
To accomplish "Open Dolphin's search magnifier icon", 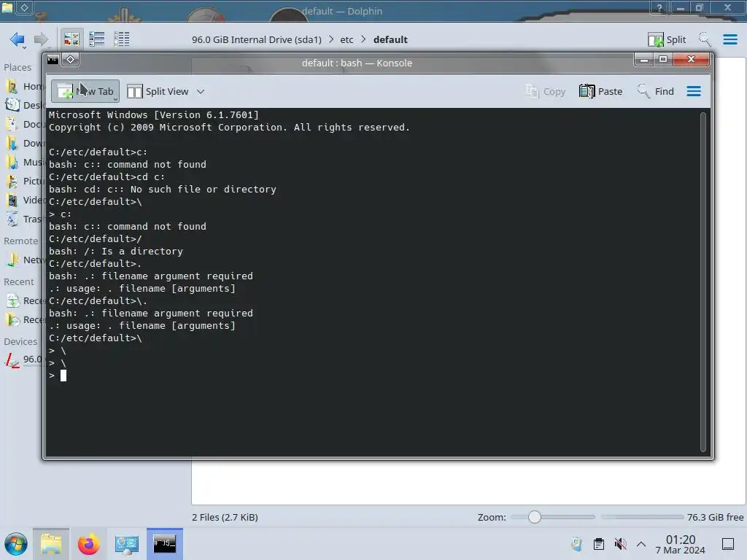I will coord(705,39).
